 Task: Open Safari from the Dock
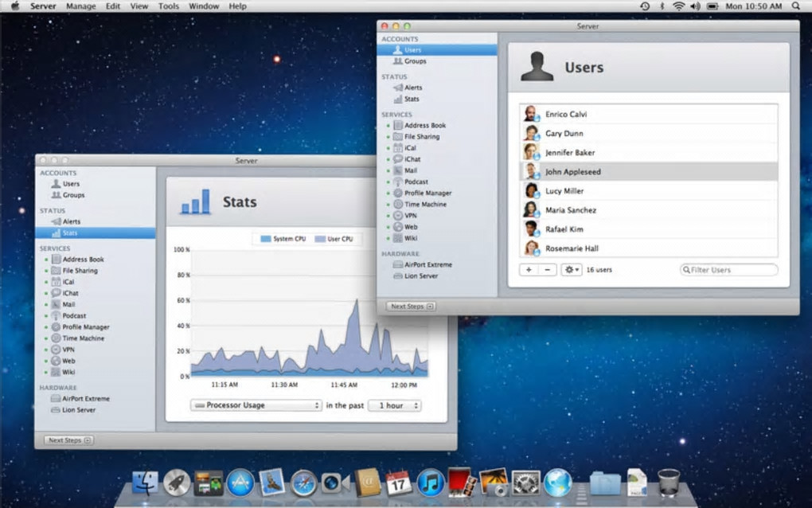pyautogui.click(x=303, y=483)
